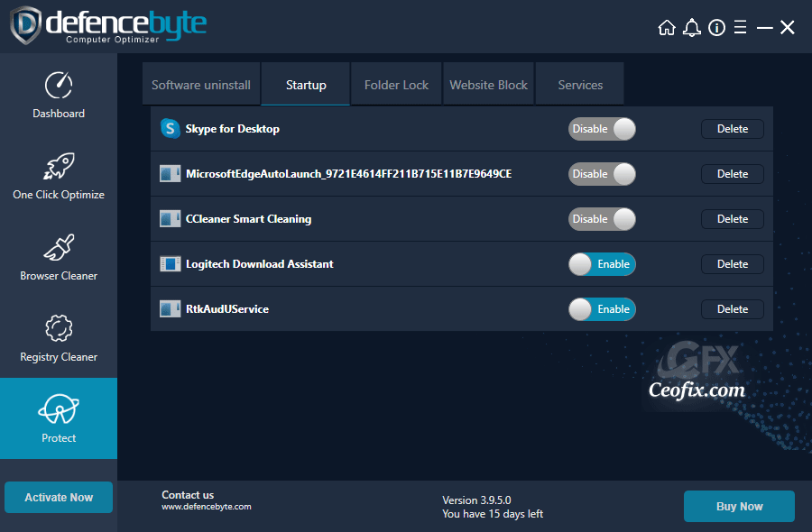
Task: Open the Folder Lock tab
Action: [x=396, y=85]
